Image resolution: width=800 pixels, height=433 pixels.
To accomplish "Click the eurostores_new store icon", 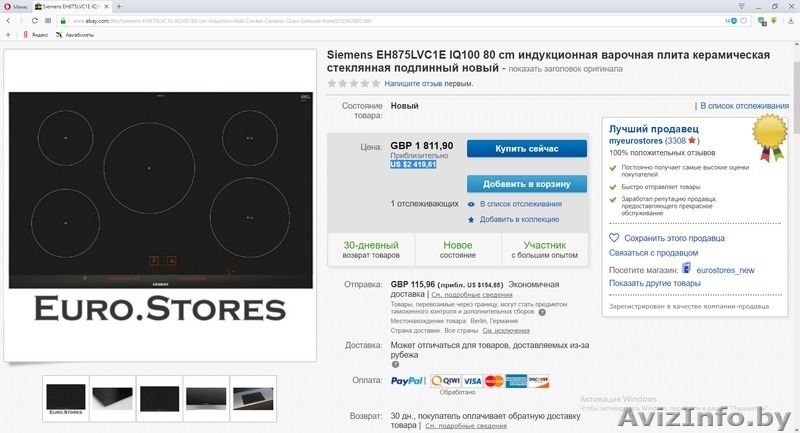I will (x=685, y=270).
